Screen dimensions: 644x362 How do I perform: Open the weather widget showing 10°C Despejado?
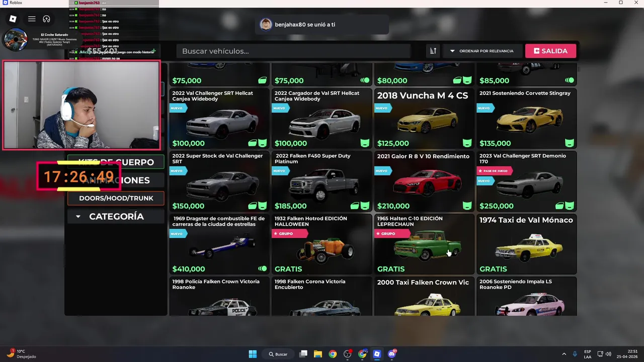[21, 354]
